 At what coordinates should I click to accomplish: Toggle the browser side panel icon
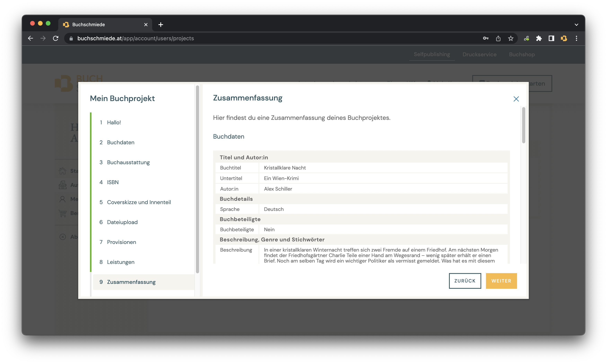[x=551, y=38]
